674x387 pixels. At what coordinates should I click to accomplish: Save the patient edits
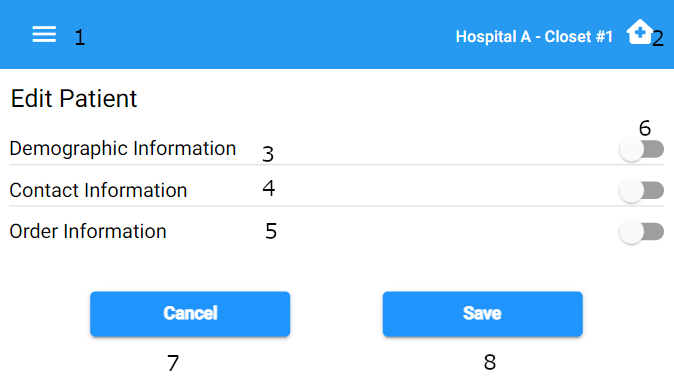click(x=483, y=314)
